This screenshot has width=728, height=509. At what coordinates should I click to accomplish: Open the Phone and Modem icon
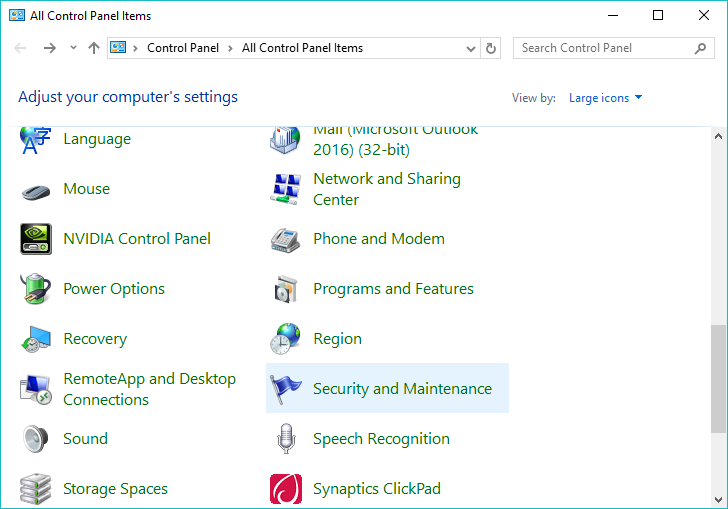click(x=286, y=239)
